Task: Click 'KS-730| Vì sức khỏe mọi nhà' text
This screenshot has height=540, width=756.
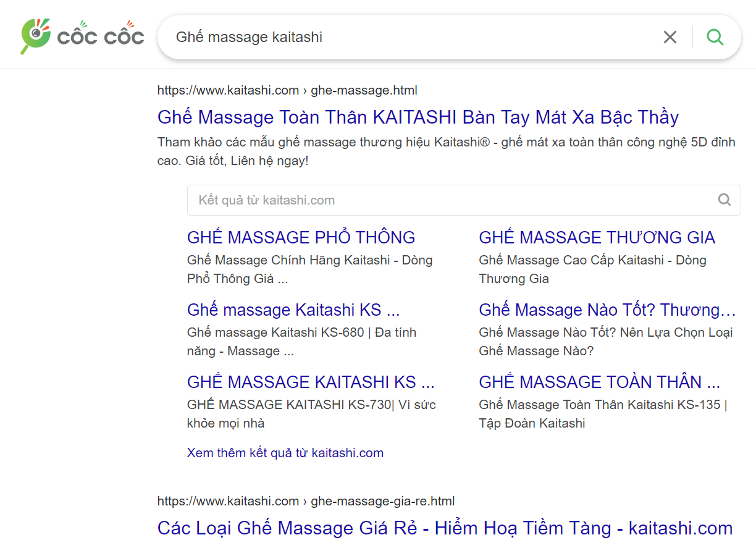Action: point(312,414)
